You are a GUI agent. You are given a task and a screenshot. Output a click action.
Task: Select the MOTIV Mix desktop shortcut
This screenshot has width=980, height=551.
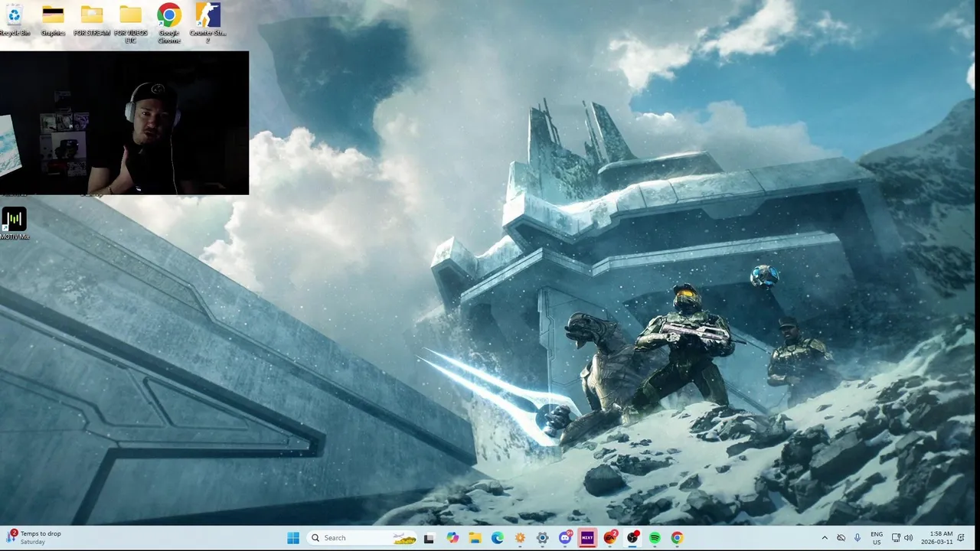coord(14,225)
